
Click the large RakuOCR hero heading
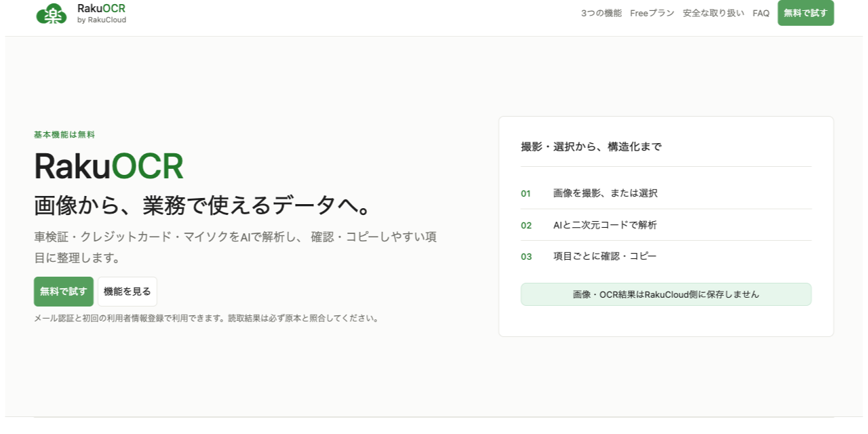tap(109, 167)
